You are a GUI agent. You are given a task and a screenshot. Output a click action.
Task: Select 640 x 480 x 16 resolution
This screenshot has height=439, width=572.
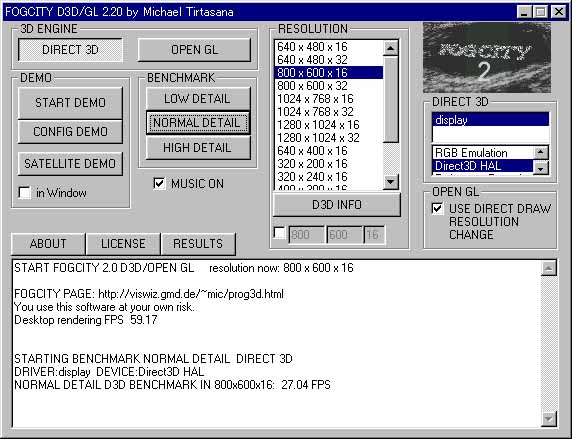click(x=329, y=47)
